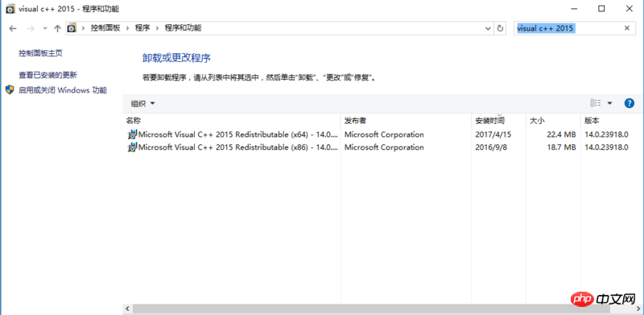644x315 pixels.
Task: Expand the view options dropdown arrow
Action: coord(609,103)
